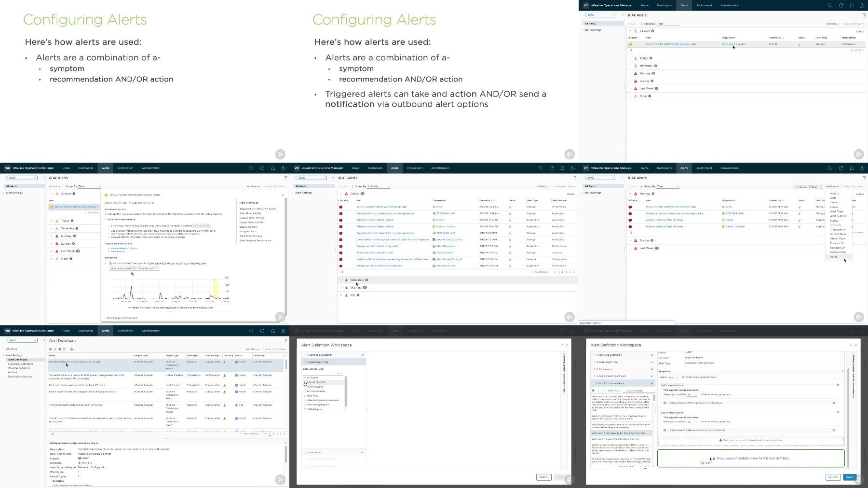This screenshot has width=868, height=488.
Task: Click the View additional metrics link
Action: click(124, 249)
